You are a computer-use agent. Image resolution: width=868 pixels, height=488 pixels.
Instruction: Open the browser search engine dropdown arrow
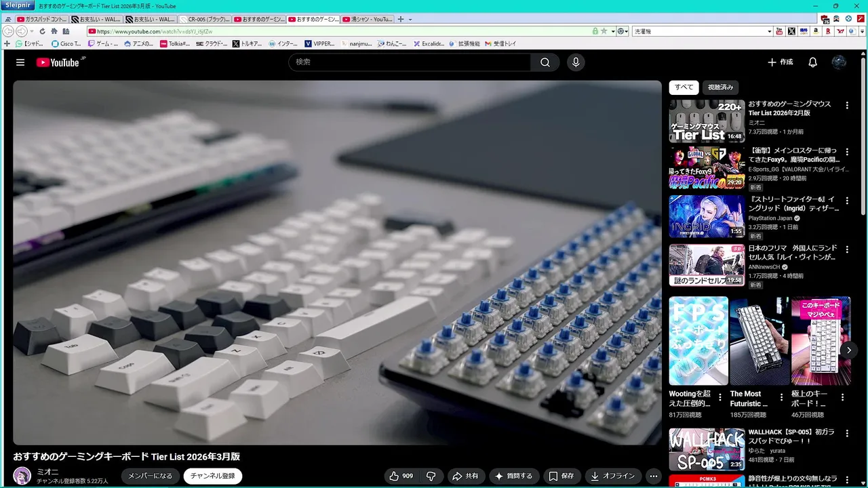click(770, 31)
